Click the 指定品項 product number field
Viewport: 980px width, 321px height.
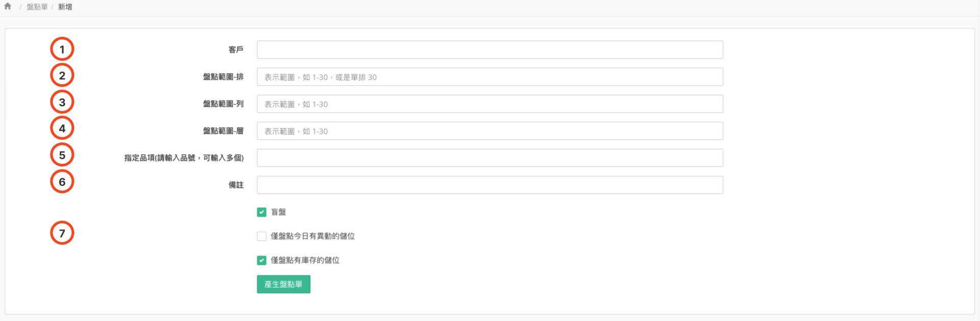pyautogui.click(x=489, y=158)
